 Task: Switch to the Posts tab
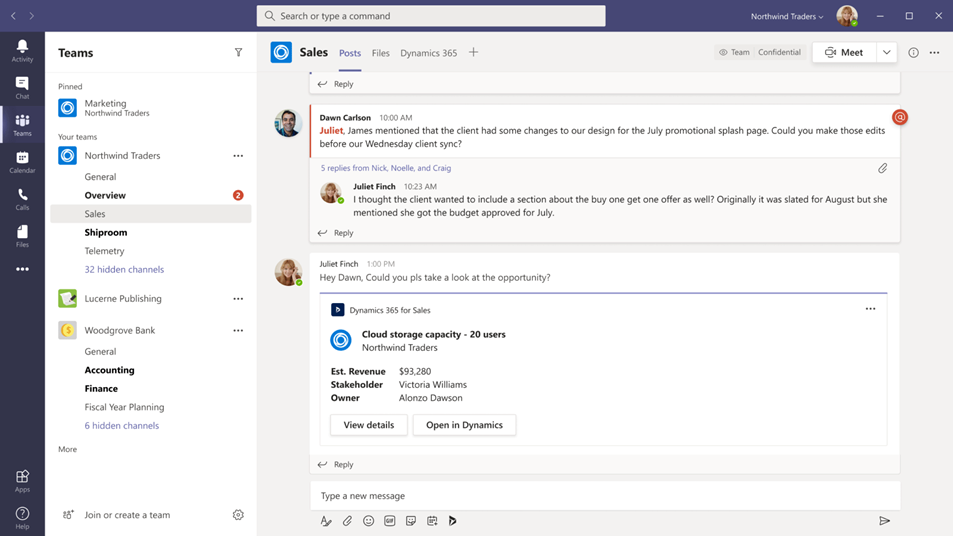click(350, 53)
